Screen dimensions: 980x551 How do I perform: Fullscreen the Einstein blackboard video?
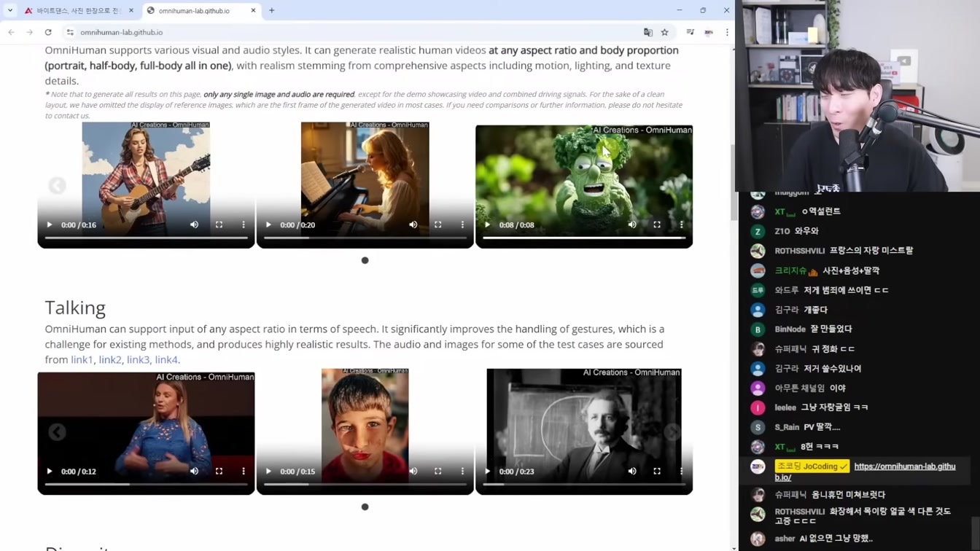click(x=657, y=471)
